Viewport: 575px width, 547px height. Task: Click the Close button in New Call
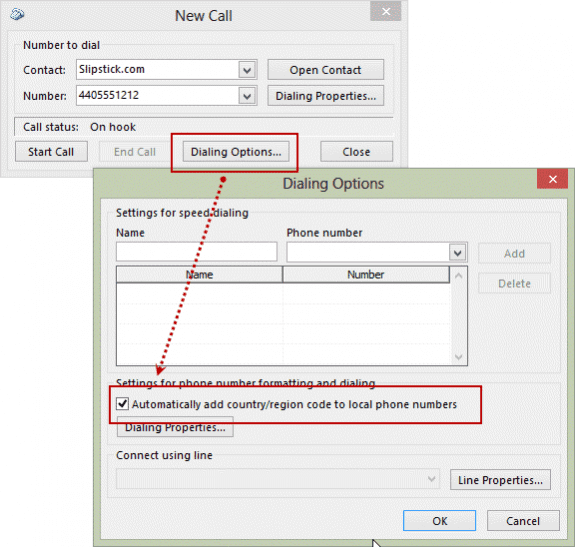point(356,151)
